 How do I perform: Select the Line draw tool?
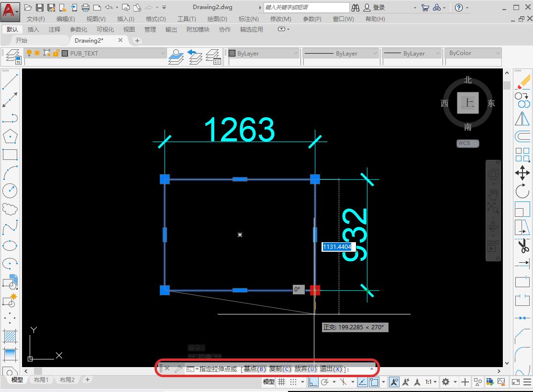[10, 81]
